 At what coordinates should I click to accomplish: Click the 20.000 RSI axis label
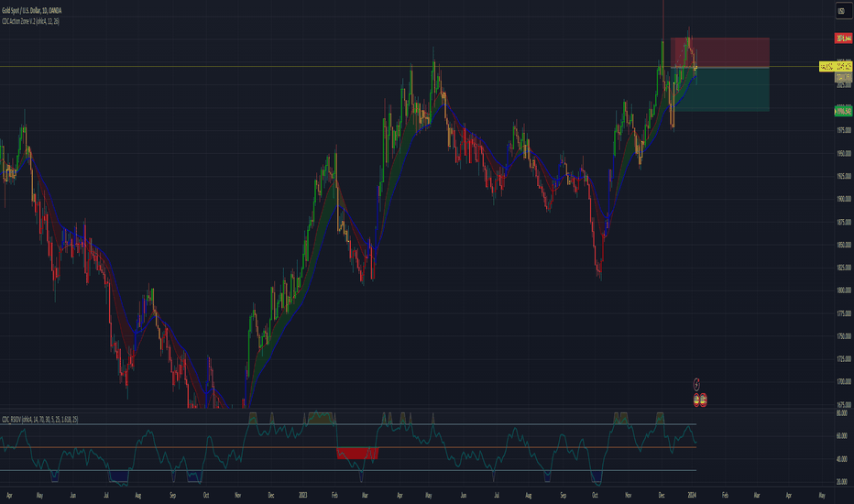(841, 482)
